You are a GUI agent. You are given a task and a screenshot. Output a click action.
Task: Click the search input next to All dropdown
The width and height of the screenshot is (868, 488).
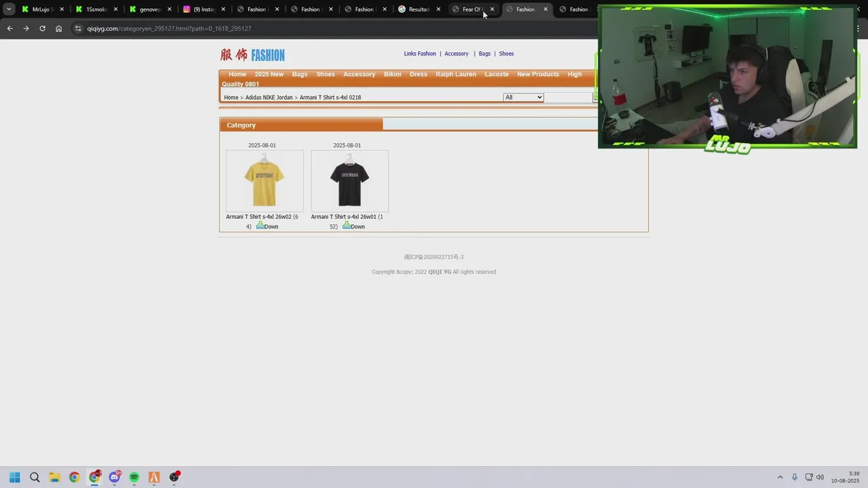coord(569,98)
